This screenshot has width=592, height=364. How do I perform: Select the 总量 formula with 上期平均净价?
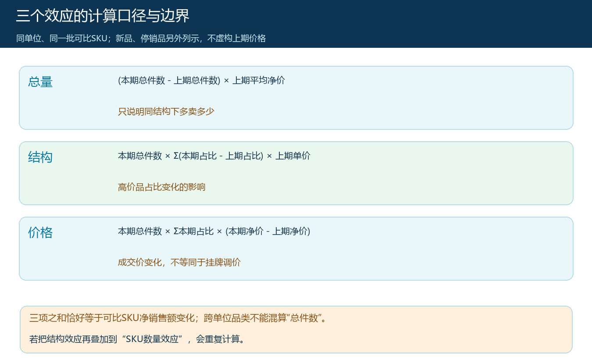tap(201, 80)
